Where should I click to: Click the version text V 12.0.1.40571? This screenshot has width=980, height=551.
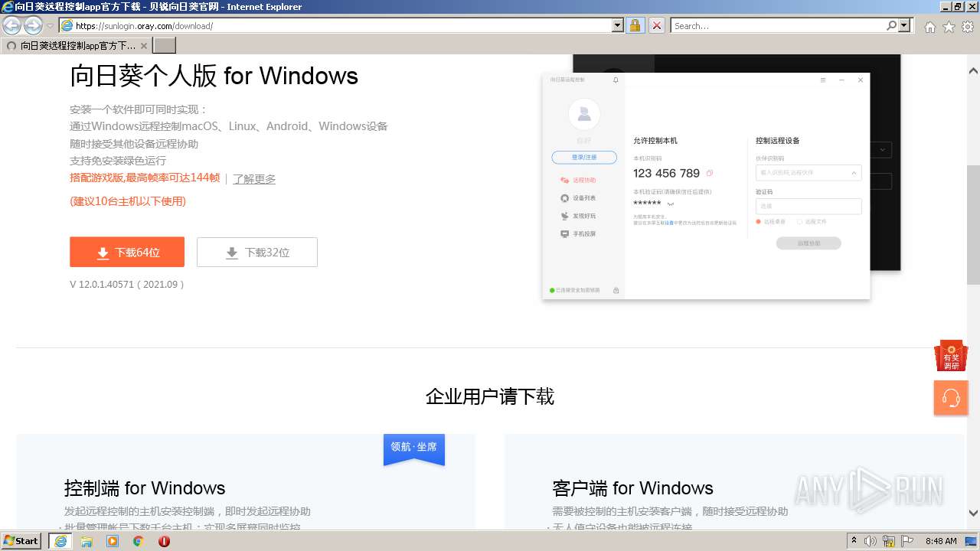tap(127, 284)
